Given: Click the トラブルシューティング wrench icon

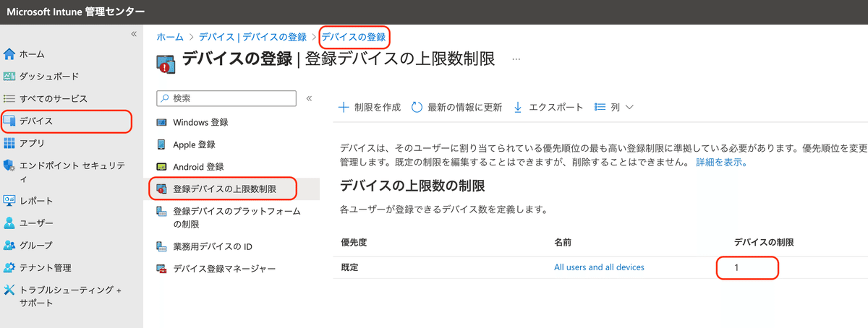Looking at the screenshot, I should (9, 290).
